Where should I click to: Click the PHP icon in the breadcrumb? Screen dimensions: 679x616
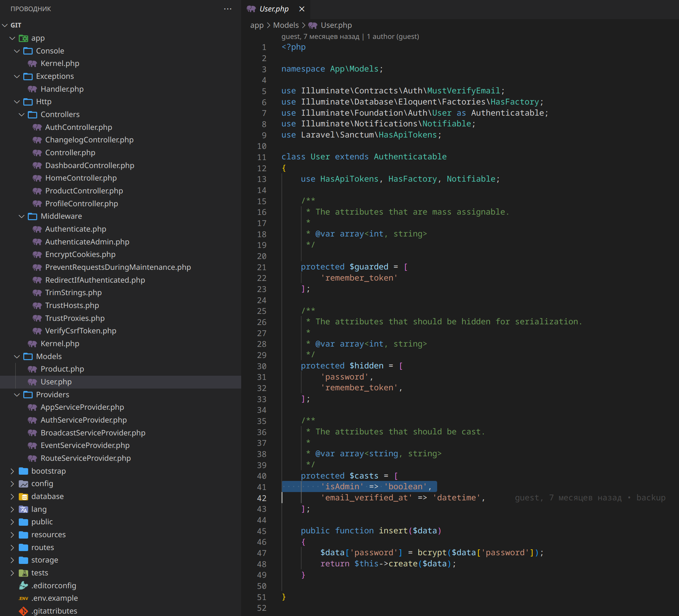(313, 25)
